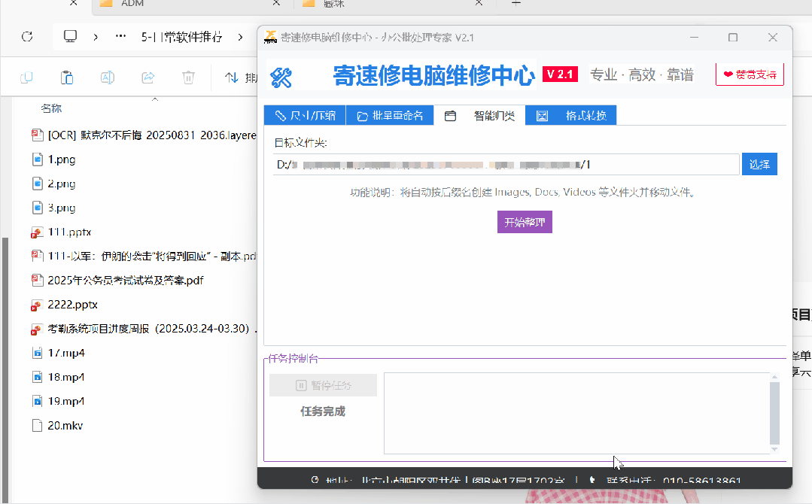Click the Share icon in Explorer toolbar
The height and width of the screenshot is (504, 812).
tap(148, 77)
